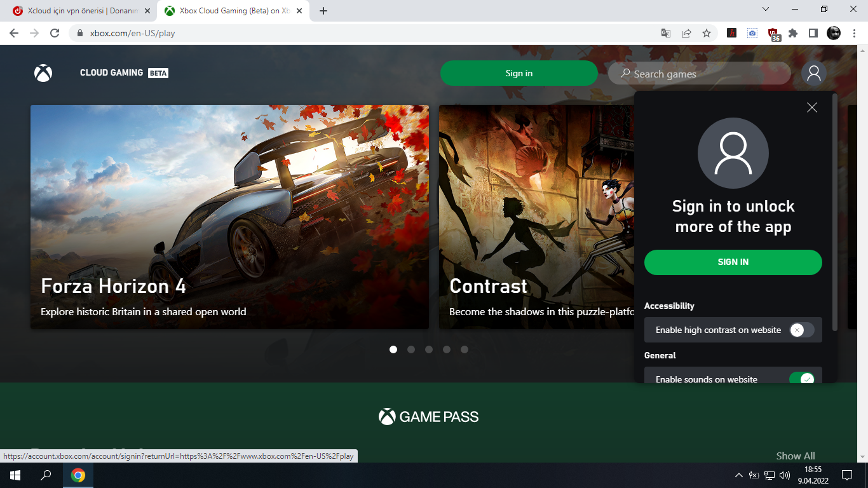This screenshot has width=868, height=488.
Task: Click the Search games input field
Action: point(700,74)
